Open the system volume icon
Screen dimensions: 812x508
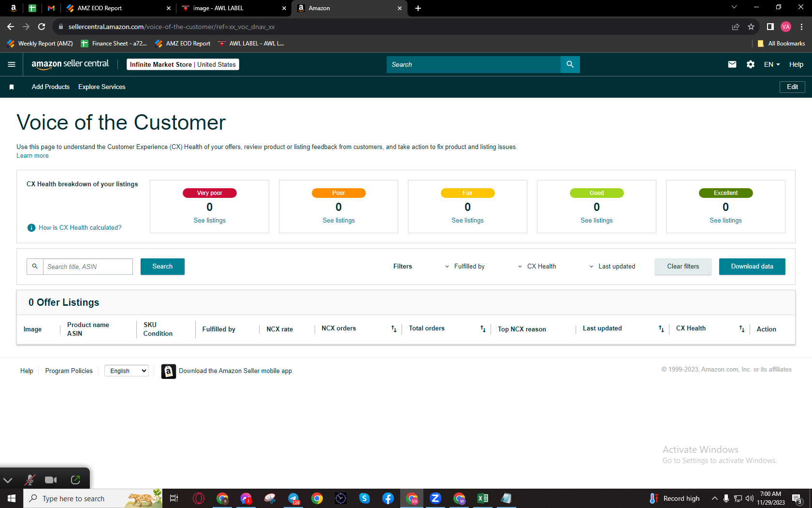pos(750,498)
